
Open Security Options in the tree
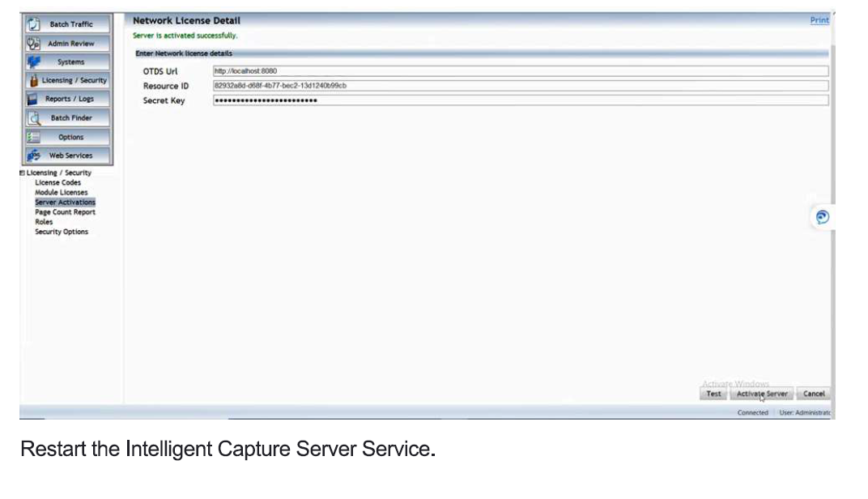62,232
